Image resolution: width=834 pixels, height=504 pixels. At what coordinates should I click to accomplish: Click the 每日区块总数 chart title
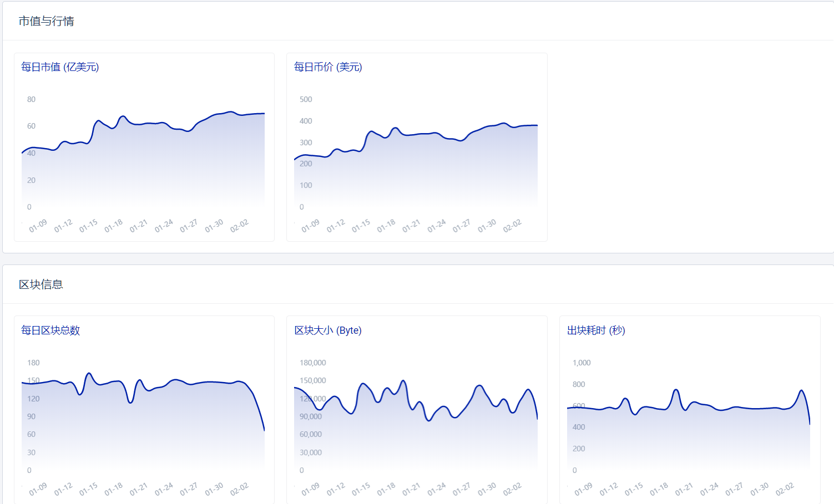50,330
